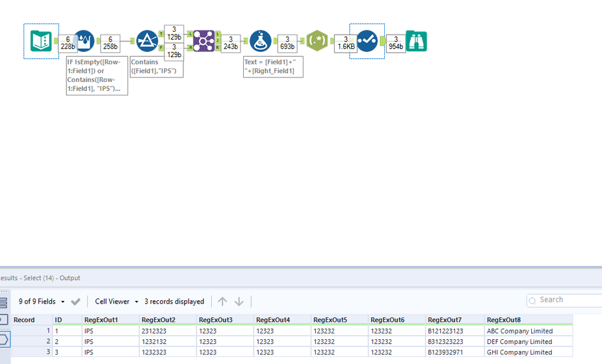
Task: Select cell '2312323' in RegExOut2
Action: point(168,331)
